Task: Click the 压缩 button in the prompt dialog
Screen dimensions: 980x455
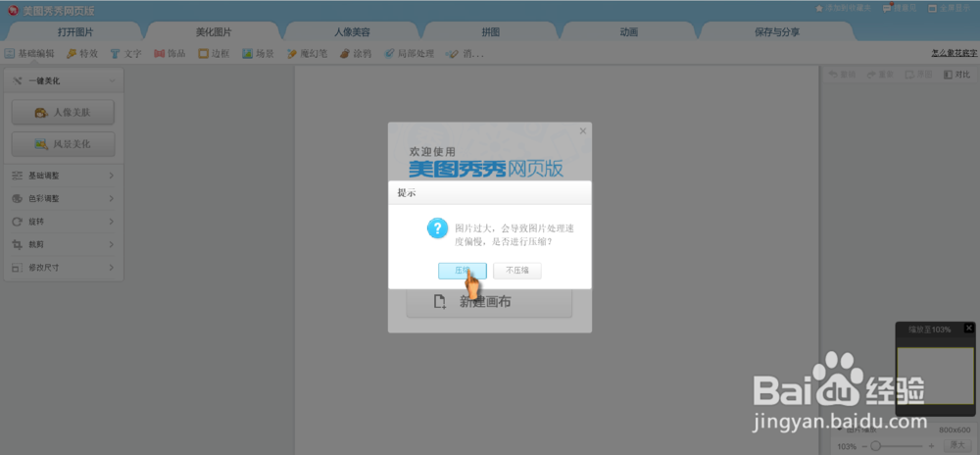Action: (462, 271)
